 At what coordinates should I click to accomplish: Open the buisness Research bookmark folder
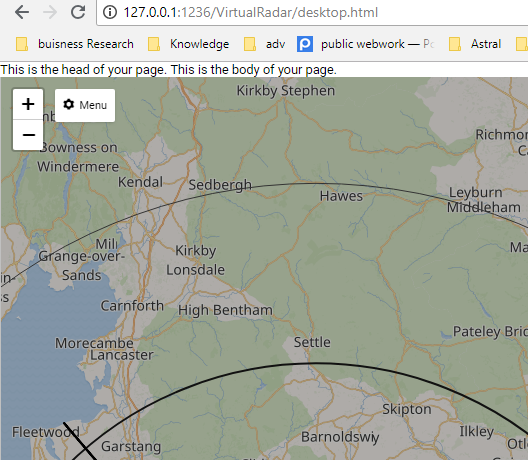[75, 44]
